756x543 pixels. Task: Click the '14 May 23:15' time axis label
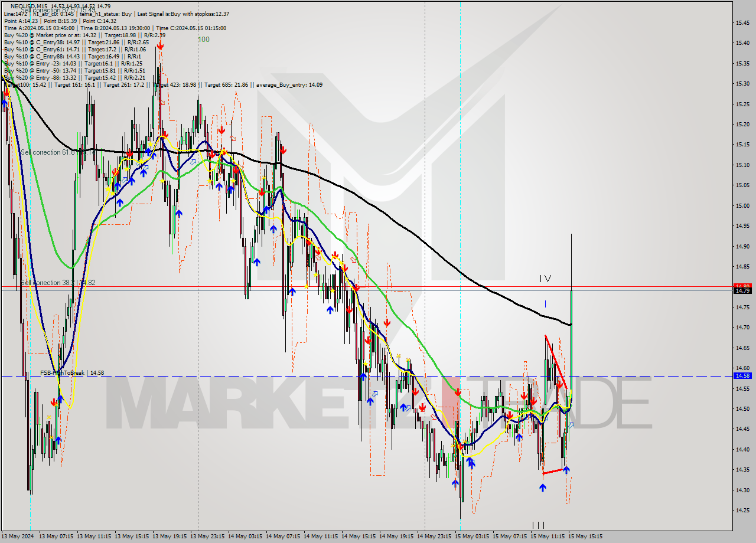pos(434,537)
